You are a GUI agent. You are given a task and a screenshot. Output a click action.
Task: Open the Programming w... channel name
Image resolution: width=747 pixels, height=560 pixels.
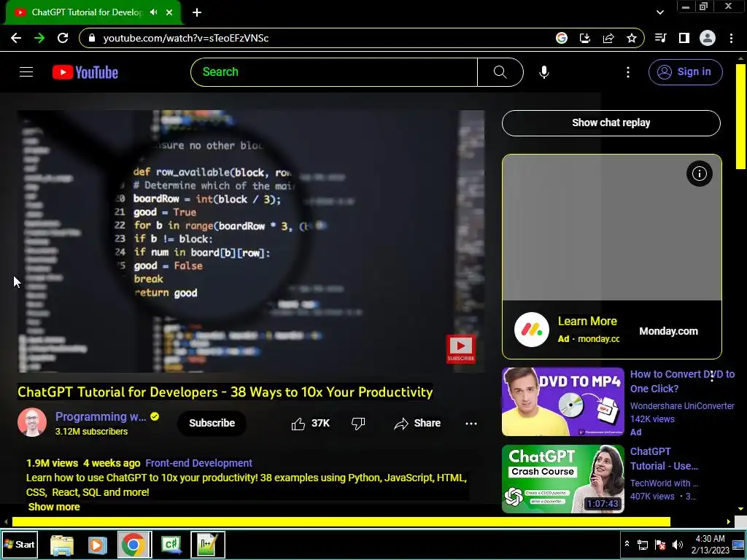point(101,416)
